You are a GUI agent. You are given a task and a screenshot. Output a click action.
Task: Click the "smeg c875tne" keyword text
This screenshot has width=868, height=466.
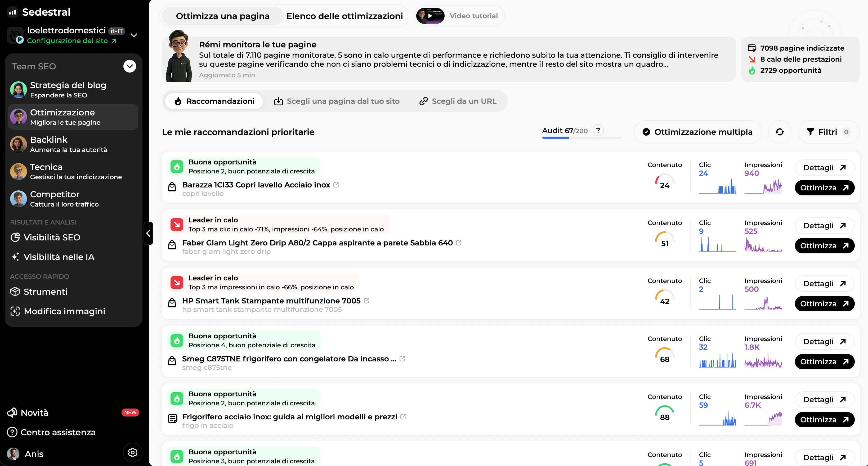[x=207, y=367]
